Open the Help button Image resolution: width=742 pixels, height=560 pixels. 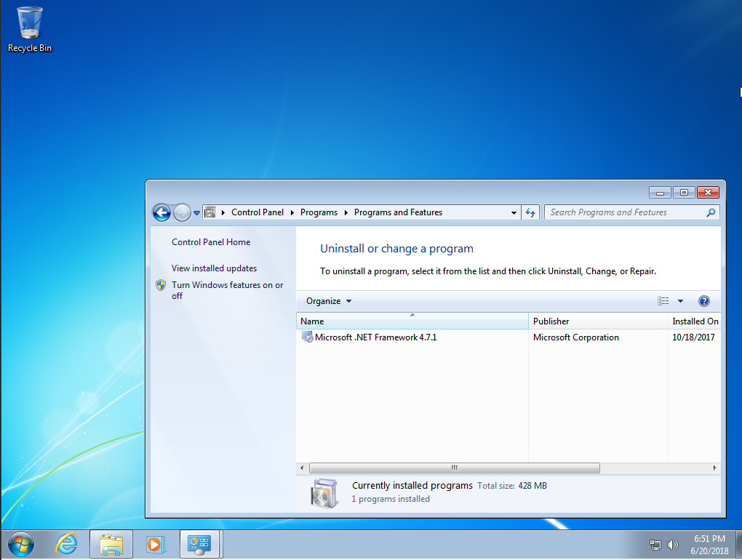(704, 301)
